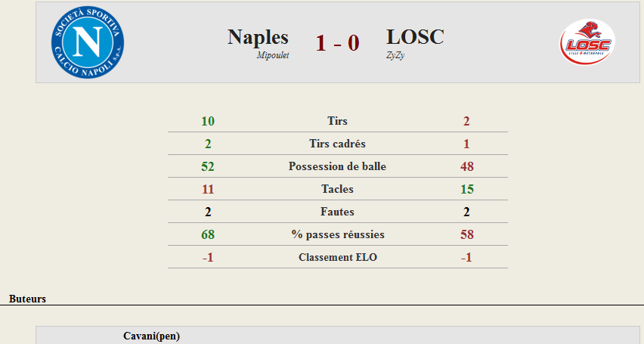The image size is (644, 344).
Task: Select the Tacles statistic label
Action: 337,189
